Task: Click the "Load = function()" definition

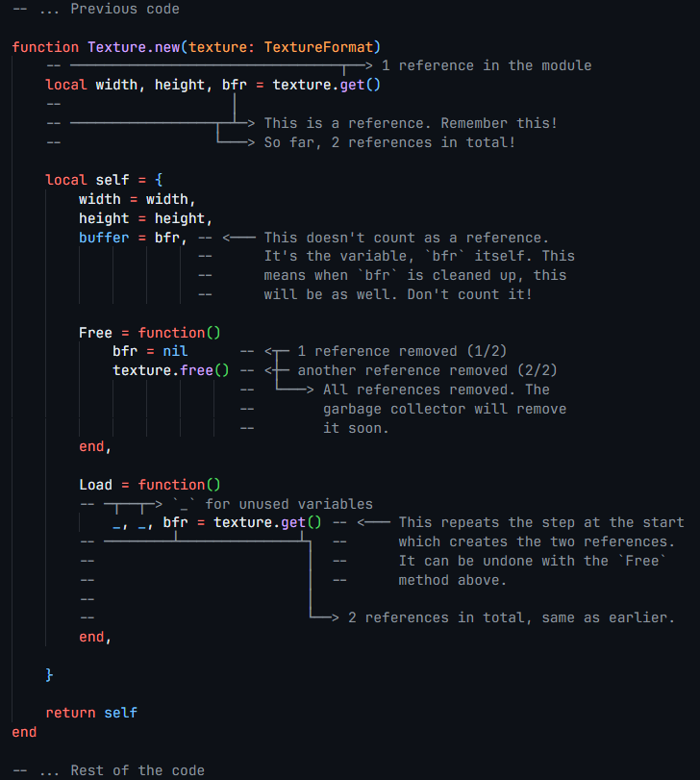Action: [x=150, y=485]
